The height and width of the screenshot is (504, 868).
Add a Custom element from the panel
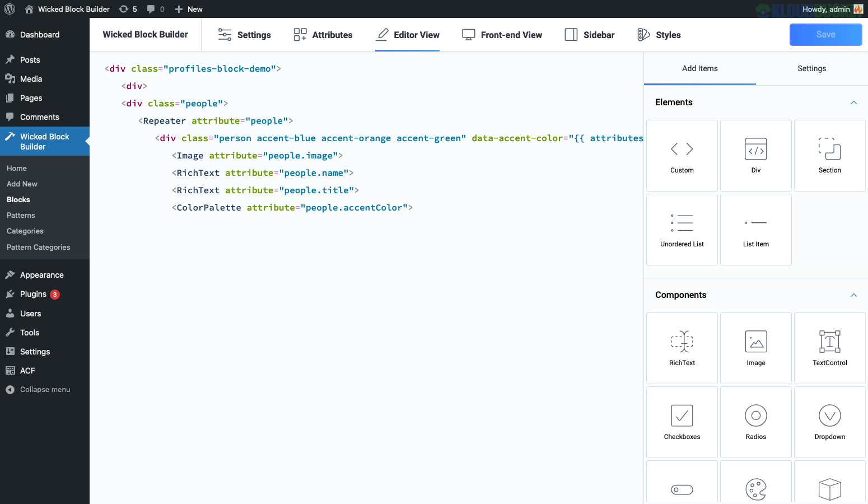(x=682, y=156)
